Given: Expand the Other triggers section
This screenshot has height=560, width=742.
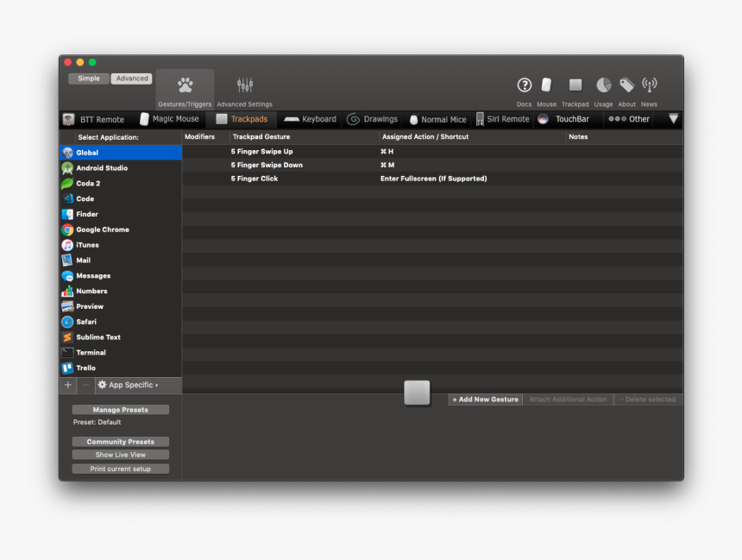Looking at the screenshot, I should coord(629,119).
